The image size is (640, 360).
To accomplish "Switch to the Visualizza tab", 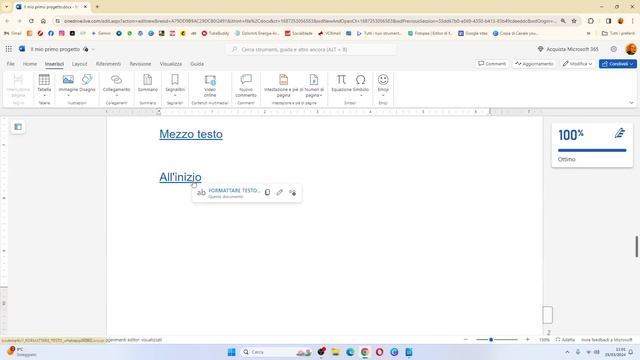I will click(x=171, y=64).
